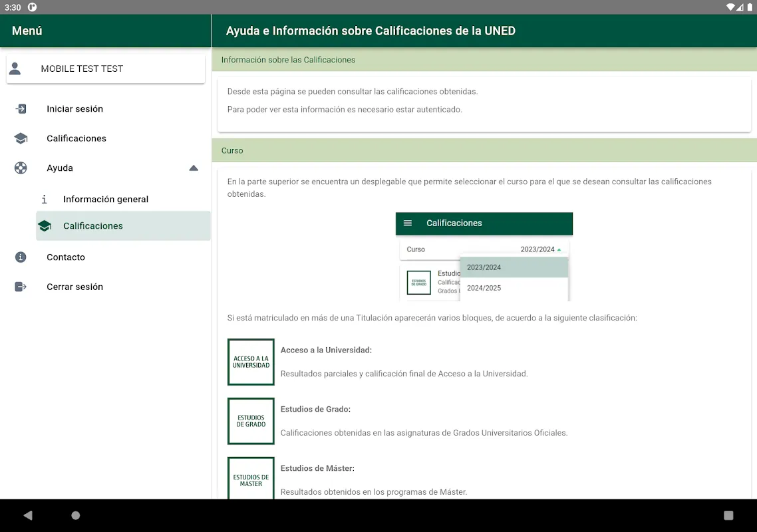Tap the Android recent apps square button
The width and height of the screenshot is (757, 532).
(x=728, y=515)
